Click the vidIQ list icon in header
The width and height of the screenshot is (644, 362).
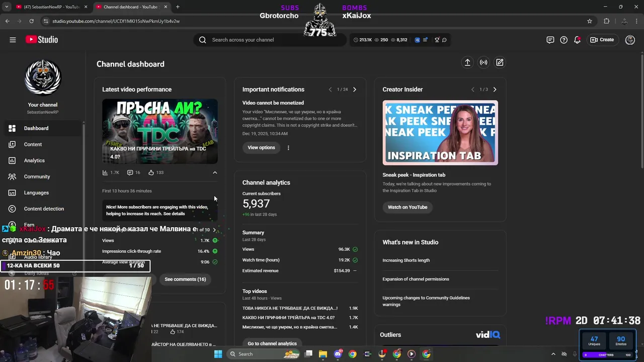tap(425, 40)
